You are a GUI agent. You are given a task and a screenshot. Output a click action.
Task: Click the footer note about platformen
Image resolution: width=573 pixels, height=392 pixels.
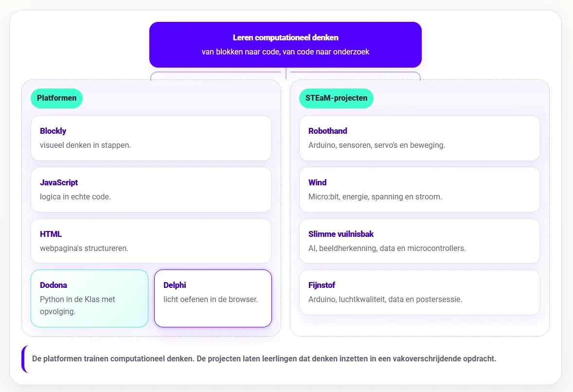point(264,359)
